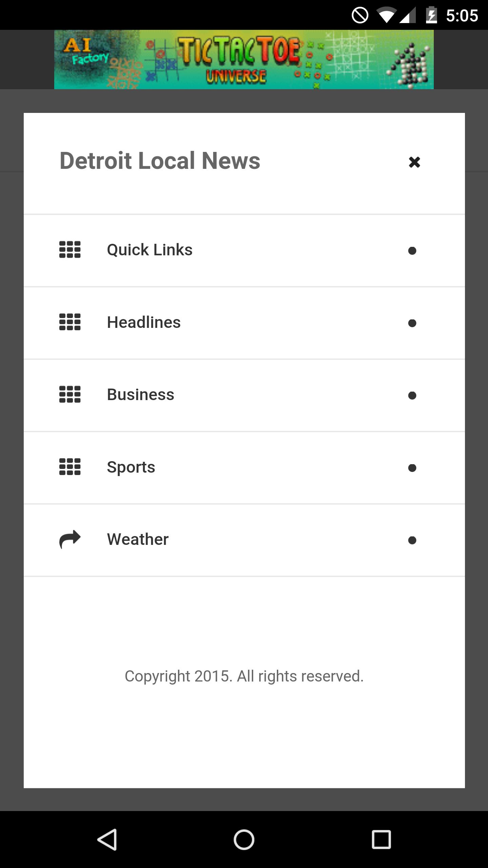Open the Weather link
488x868 pixels.
[x=138, y=539]
